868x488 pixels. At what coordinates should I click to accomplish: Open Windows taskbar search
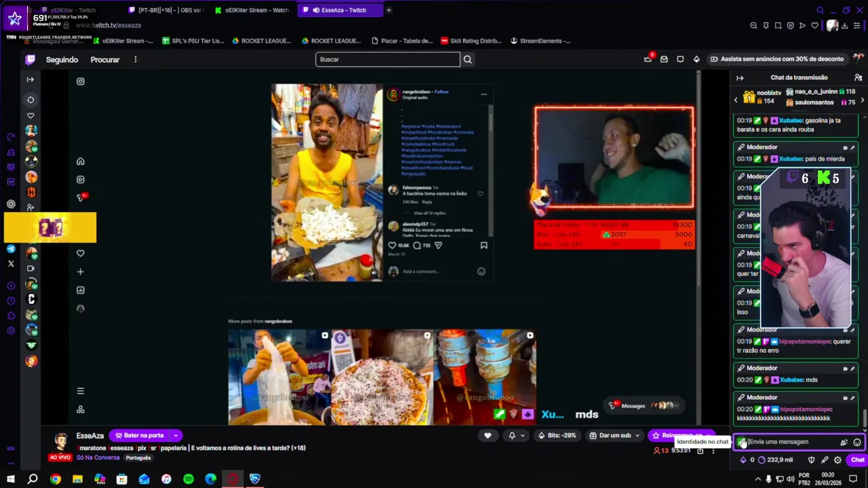click(x=33, y=479)
